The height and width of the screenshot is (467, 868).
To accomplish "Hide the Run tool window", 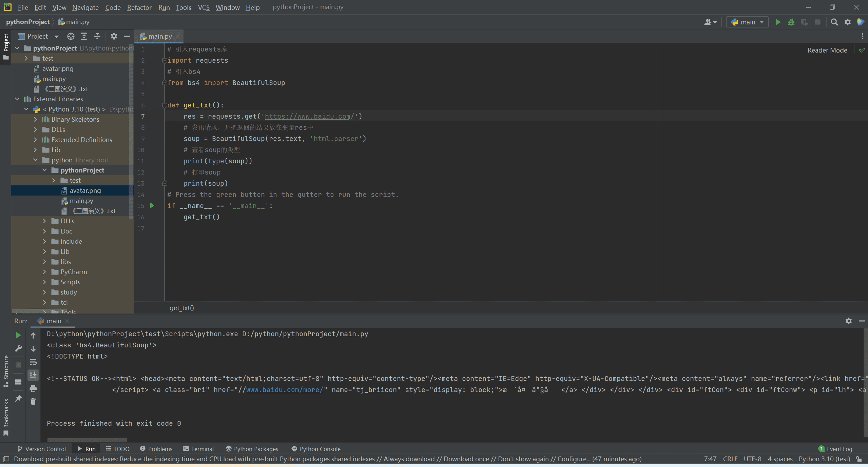I will coord(862,321).
